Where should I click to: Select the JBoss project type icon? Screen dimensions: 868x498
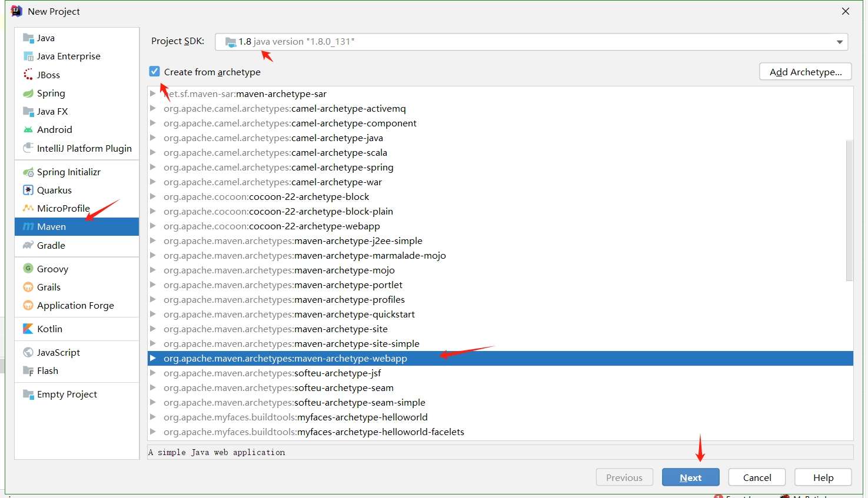[x=28, y=75]
